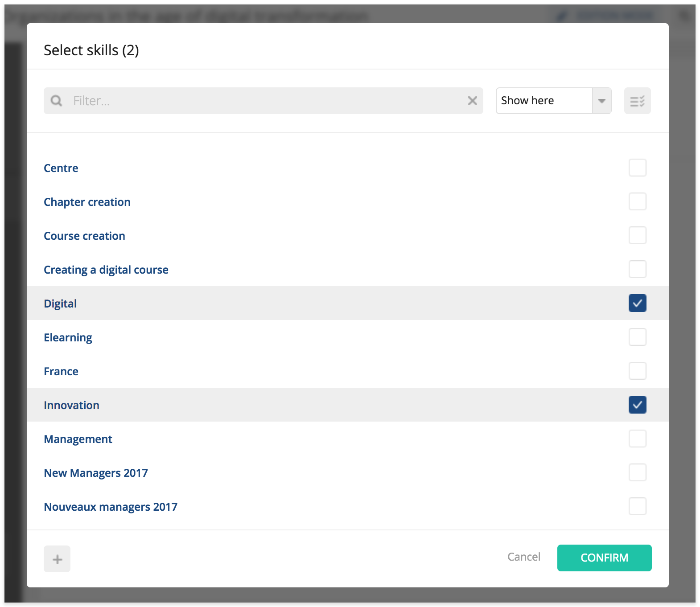This screenshot has width=700, height=607.
Task: Open the Show here dropdown
Action: [x=544, y=101]
